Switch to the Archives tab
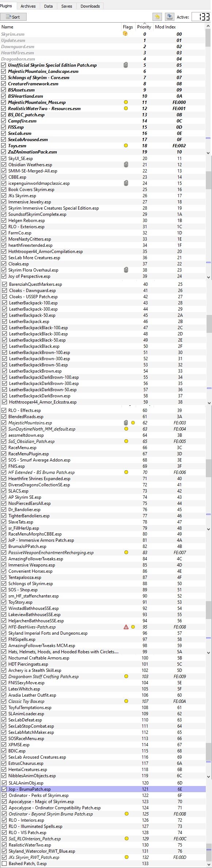 click(28, 6)
